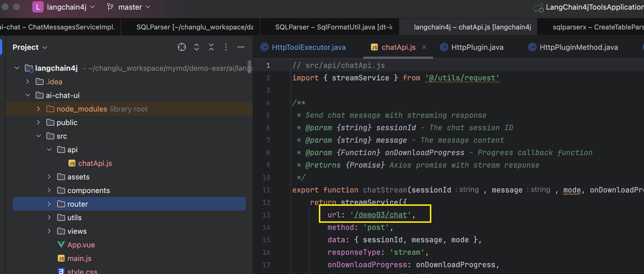Image resolution: width=644 pixels, height=274 pixels.
Task: Click the node_modules folder icon
Action: tap(50, 109)
